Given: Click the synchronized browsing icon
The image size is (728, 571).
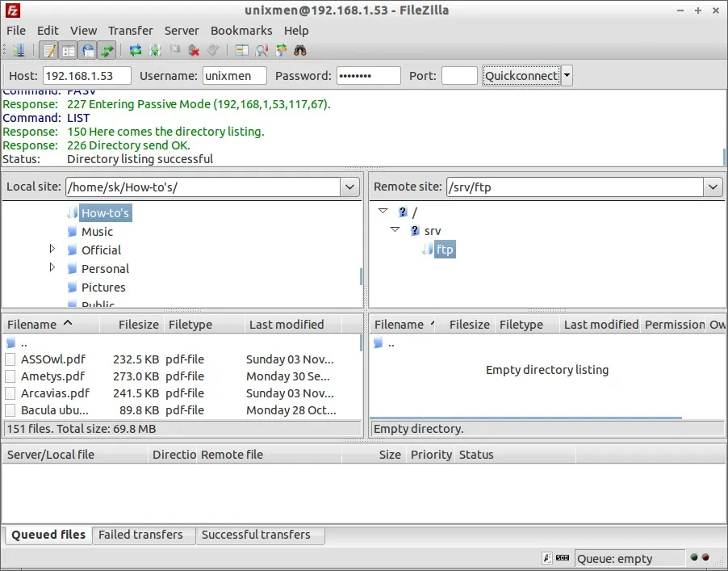Looking at the screenshot, I should click(281, 50).
